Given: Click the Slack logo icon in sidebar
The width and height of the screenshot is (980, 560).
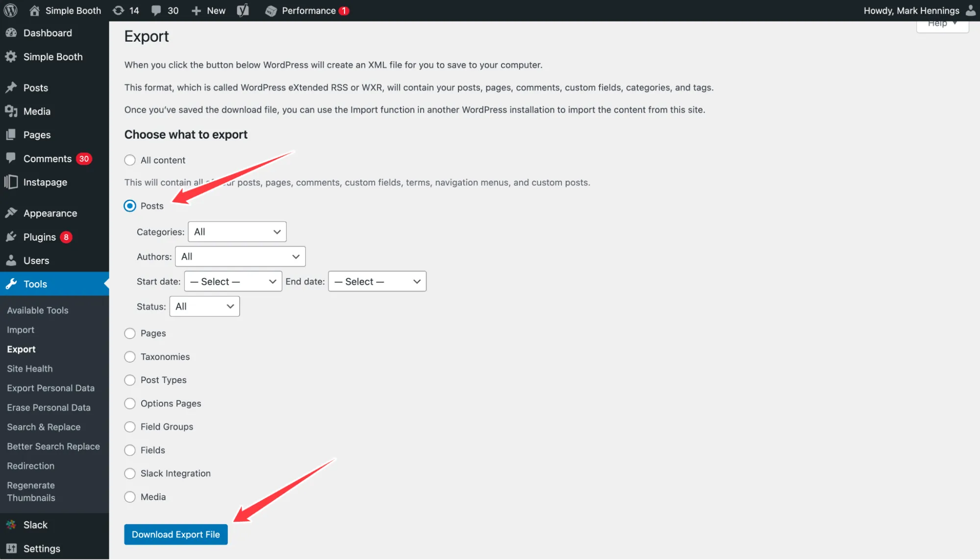Looking at the screenshot, I should coord(11,525).
